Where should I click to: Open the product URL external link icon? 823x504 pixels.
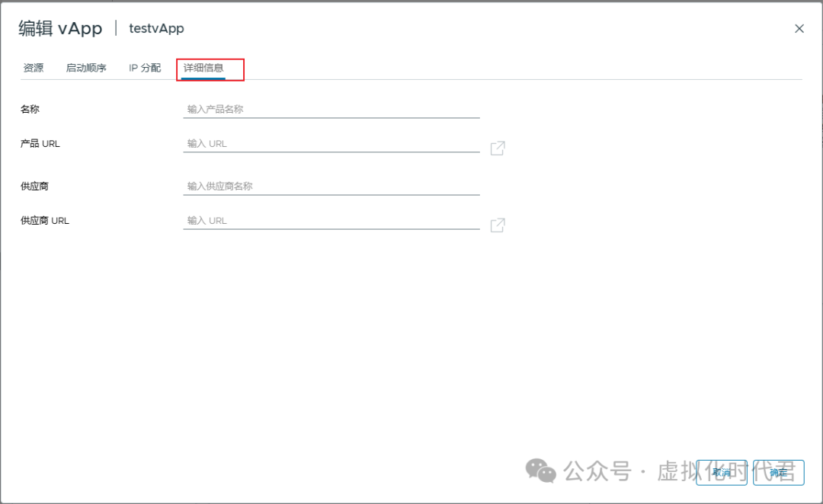498,148
